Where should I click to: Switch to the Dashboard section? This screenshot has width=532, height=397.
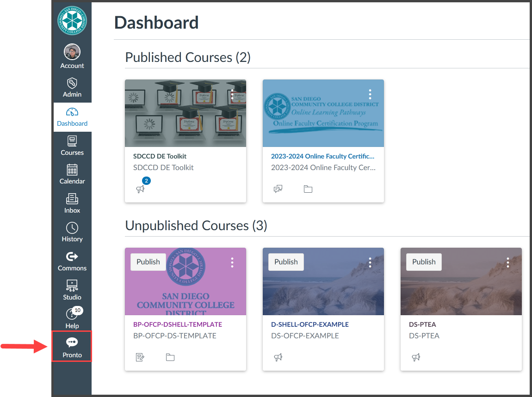[x=72, y=117]
